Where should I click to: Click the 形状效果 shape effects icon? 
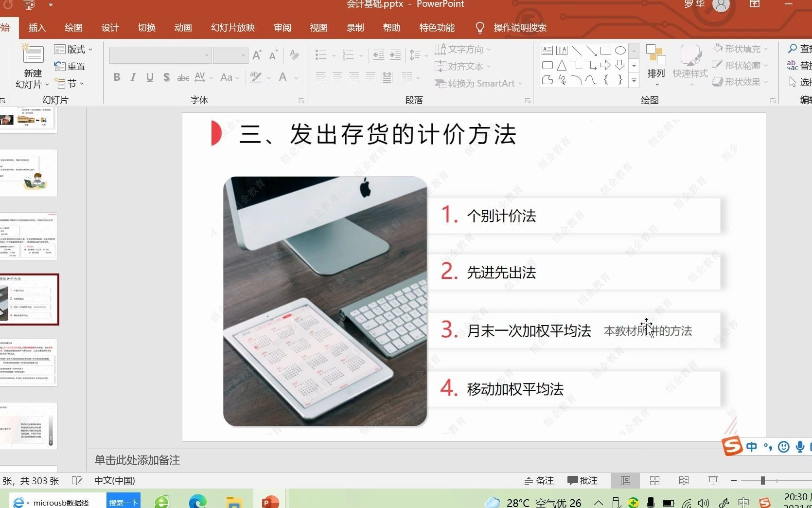click(x=740, y=82)
